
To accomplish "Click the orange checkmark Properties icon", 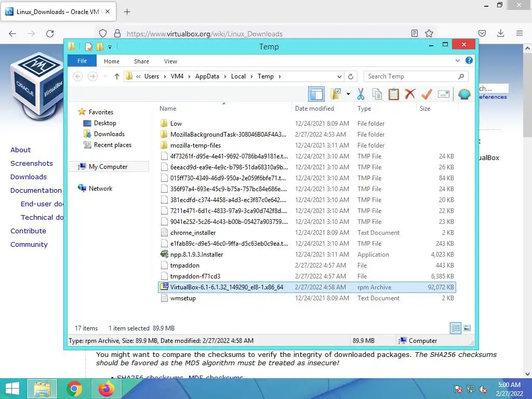I will pos(427,94).
